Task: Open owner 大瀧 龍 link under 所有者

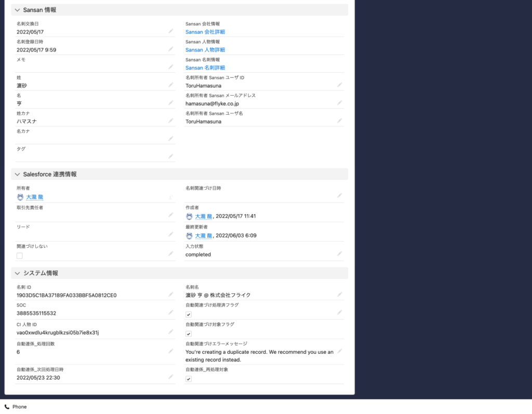Action: (x=35, y=197)
